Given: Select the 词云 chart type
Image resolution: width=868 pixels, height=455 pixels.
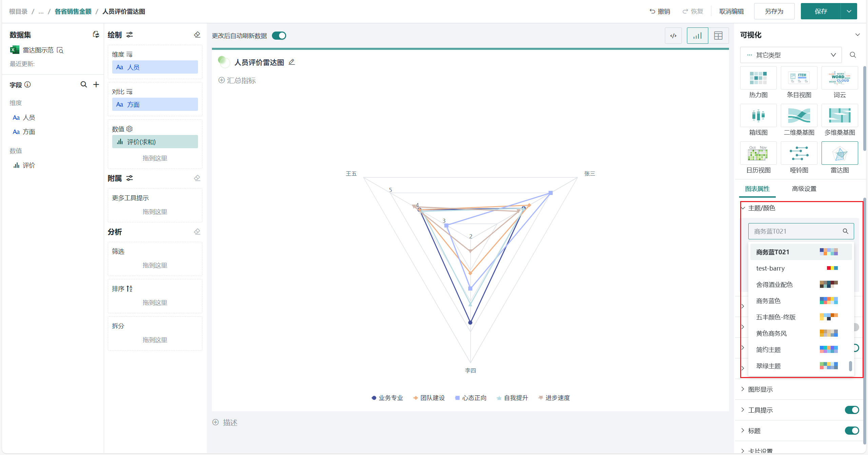Looking at the screenshot, I should [x=840, y=78].
